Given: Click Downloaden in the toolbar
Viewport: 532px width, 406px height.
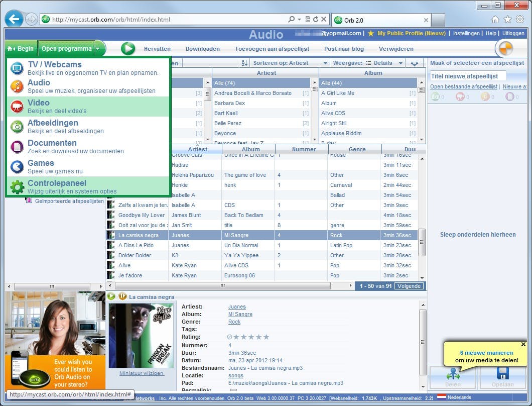Looking at the screenshot, I should tap(203, 49).
